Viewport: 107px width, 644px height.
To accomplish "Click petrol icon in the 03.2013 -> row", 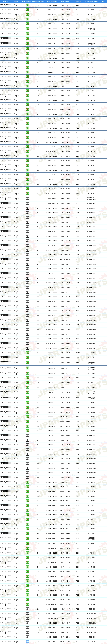I will click(28, 378).
